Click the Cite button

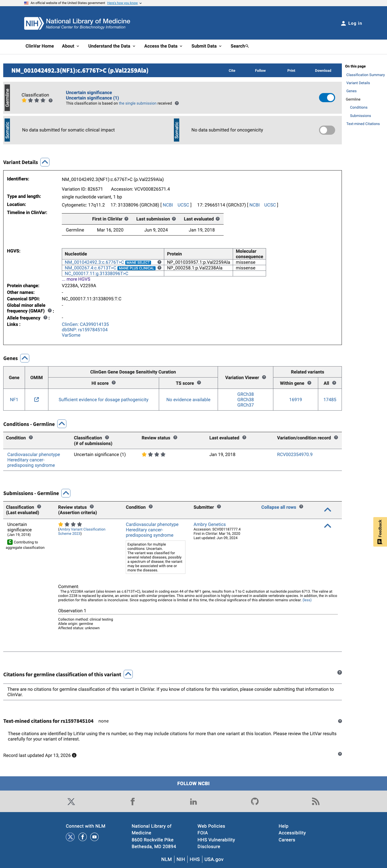tap(232, 70)
